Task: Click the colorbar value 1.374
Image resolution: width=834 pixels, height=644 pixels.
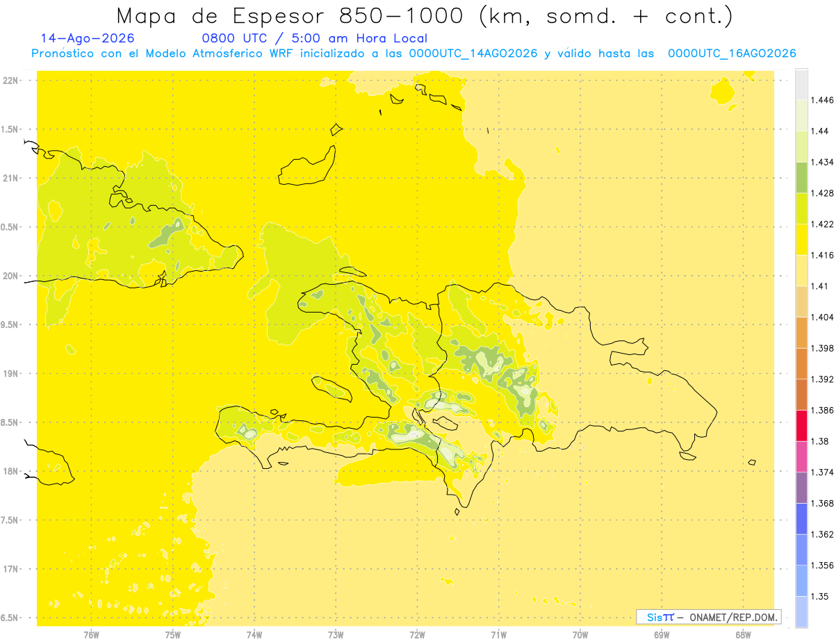Action: coord(824,472)
